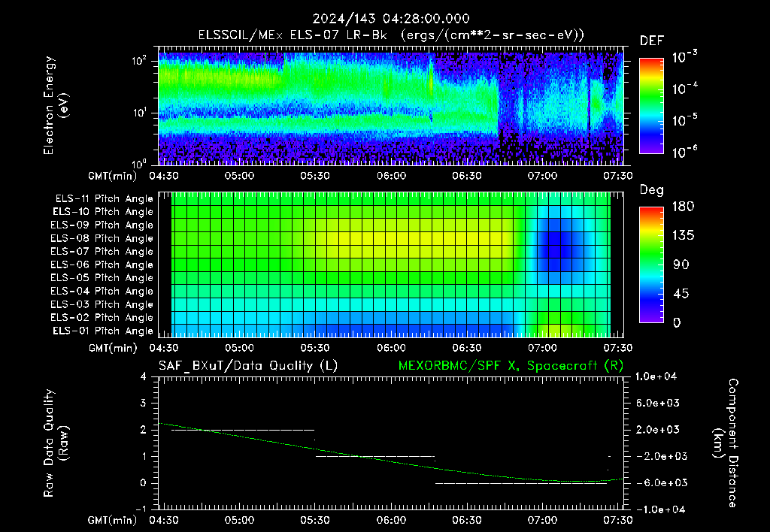Click the 90 tick on Deg color bar
Screen dimensions: 770x532
click(681, 265)
